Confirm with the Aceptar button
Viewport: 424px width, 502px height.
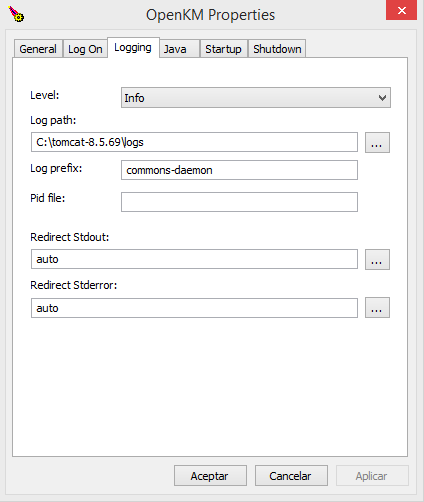tap(210, 476)
